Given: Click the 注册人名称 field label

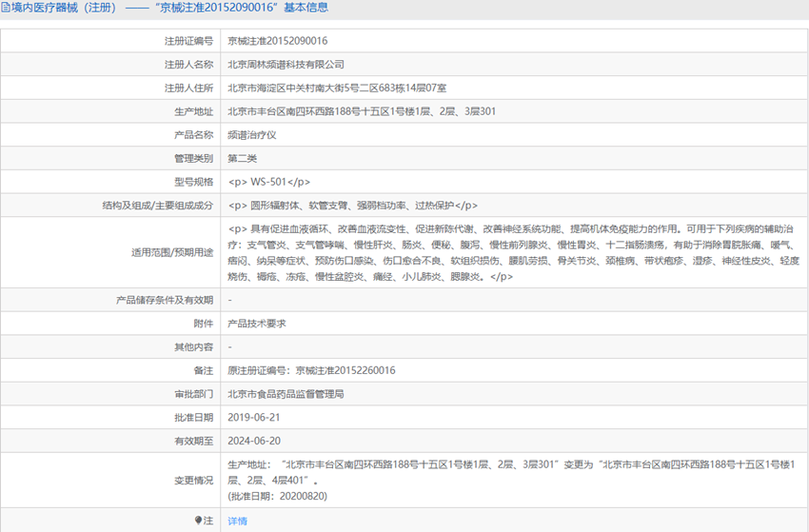Looking at the screenshot, I should [x=188, y=65].
